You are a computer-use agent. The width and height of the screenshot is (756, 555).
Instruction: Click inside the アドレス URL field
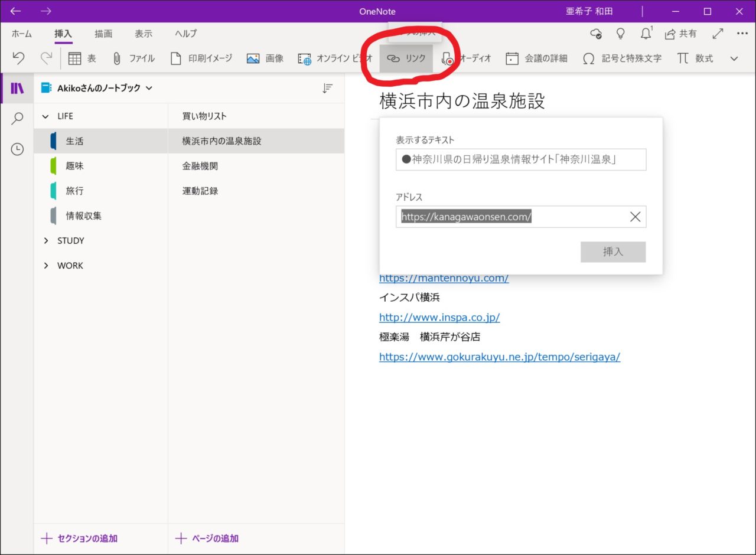pyautogui.click(x=520, y=216)
